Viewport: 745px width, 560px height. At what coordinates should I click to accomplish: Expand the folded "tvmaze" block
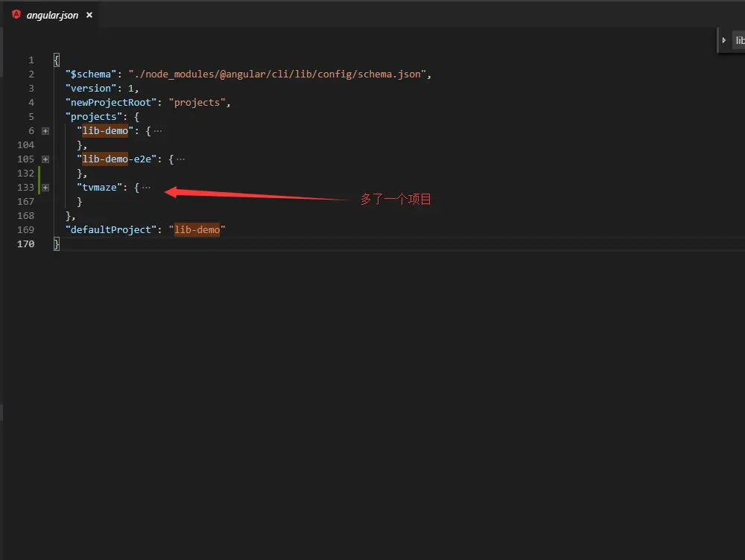pyautogui.click(x=45, y=188)
